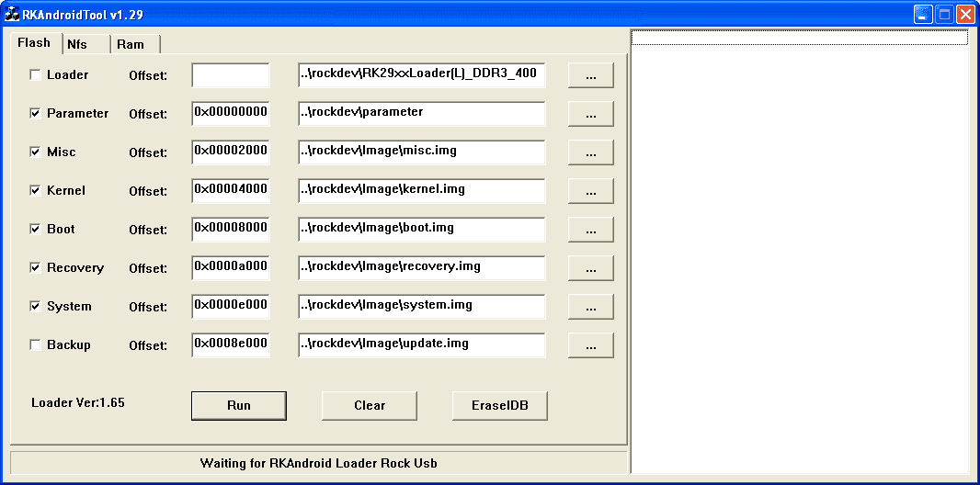Browse for the Recovery image file

click(590, 269)
